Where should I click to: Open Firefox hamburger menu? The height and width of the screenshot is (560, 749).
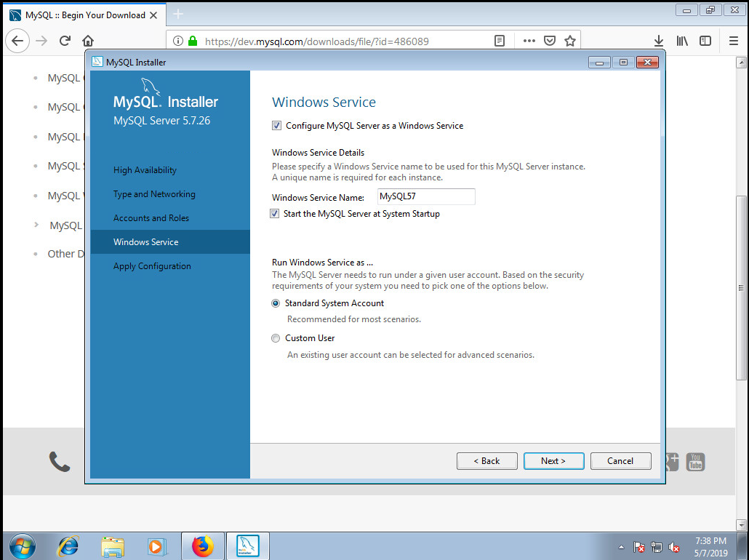coord(734,41)
